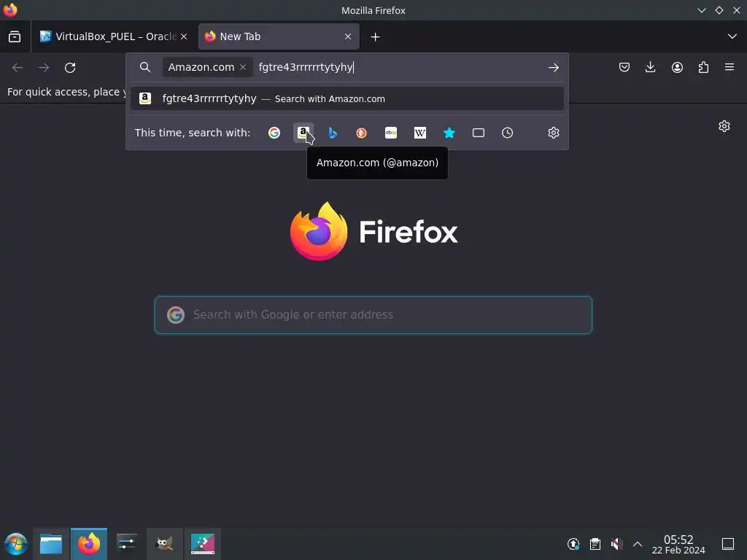The image size is (747, 560).
Task: Open new tab personalize gear icon
Action: click(x=724, y=126)
